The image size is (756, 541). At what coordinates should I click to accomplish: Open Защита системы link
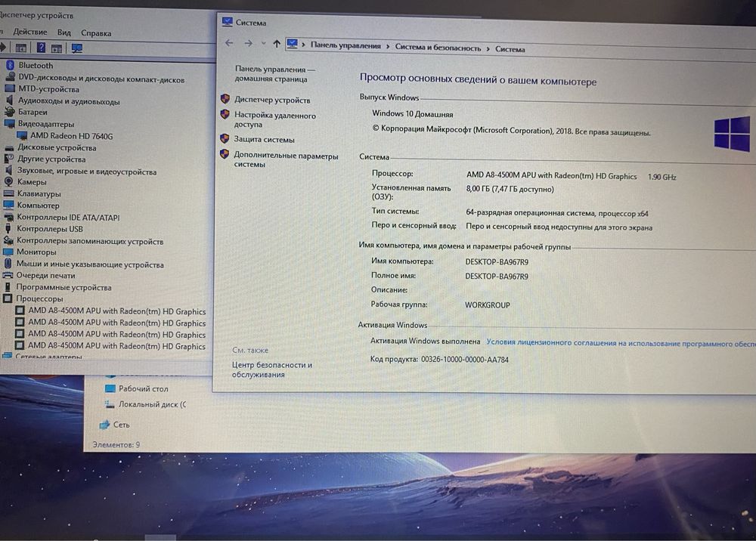tap(264, 139)
